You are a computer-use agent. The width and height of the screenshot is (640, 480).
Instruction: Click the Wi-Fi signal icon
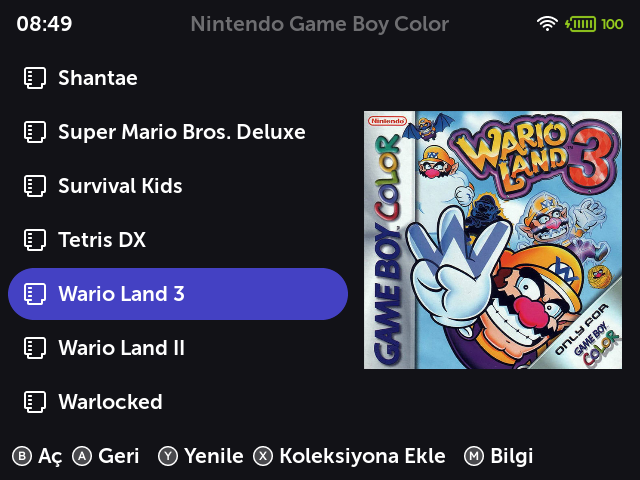coord(547,24)
